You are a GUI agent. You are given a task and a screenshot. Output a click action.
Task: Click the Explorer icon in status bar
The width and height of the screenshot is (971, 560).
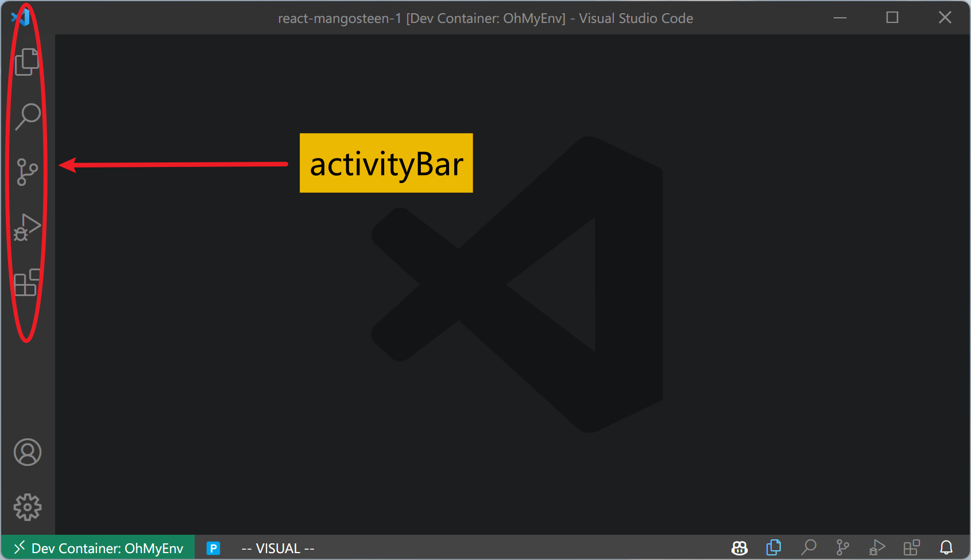774,547
